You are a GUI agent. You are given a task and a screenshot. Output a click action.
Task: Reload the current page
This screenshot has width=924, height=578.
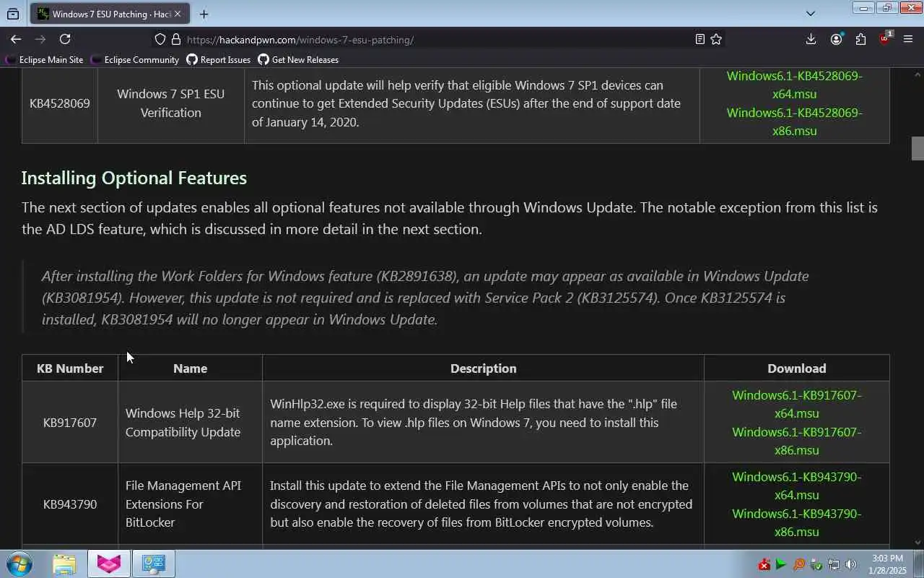point(65,39)
